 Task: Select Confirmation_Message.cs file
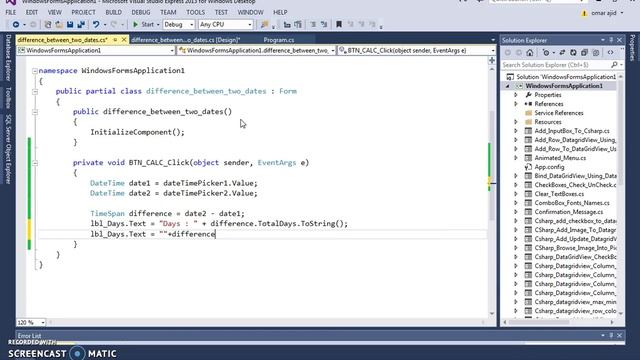tap(569, 212)
